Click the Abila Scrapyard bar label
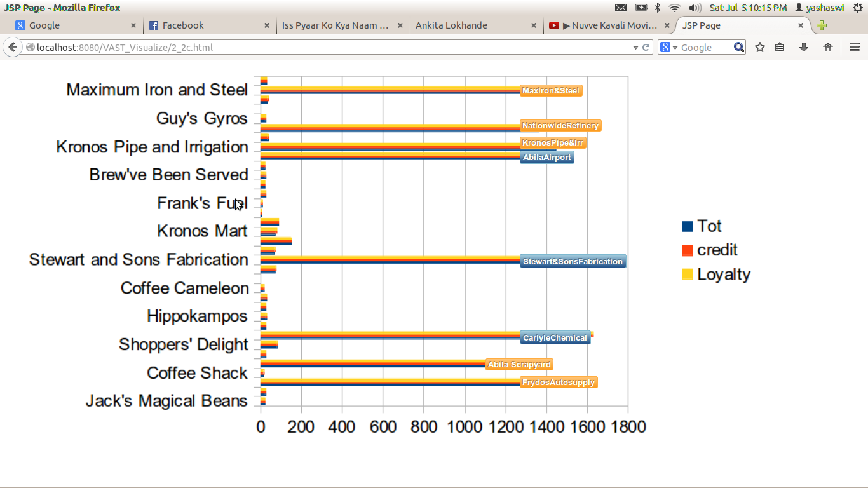Viewport: 868px width, 488px height. coord(519,365)
